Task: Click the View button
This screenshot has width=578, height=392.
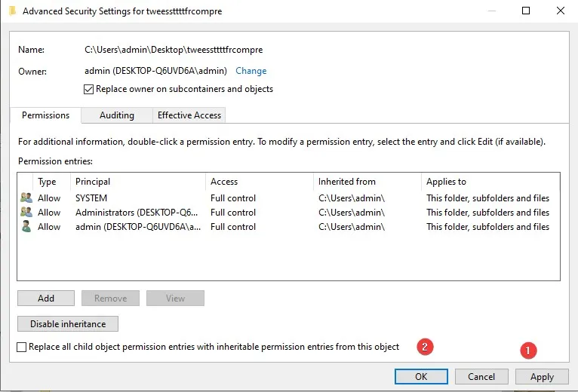Action: point(175,298)
